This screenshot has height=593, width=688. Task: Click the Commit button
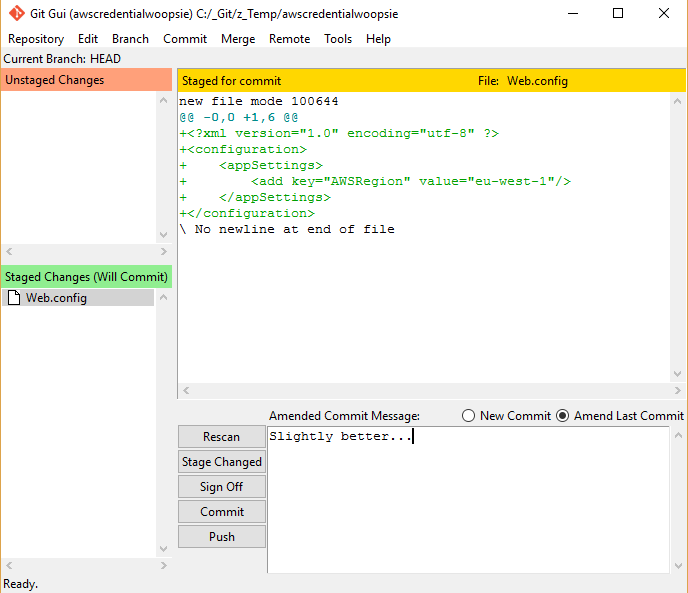tap(222, 512)
